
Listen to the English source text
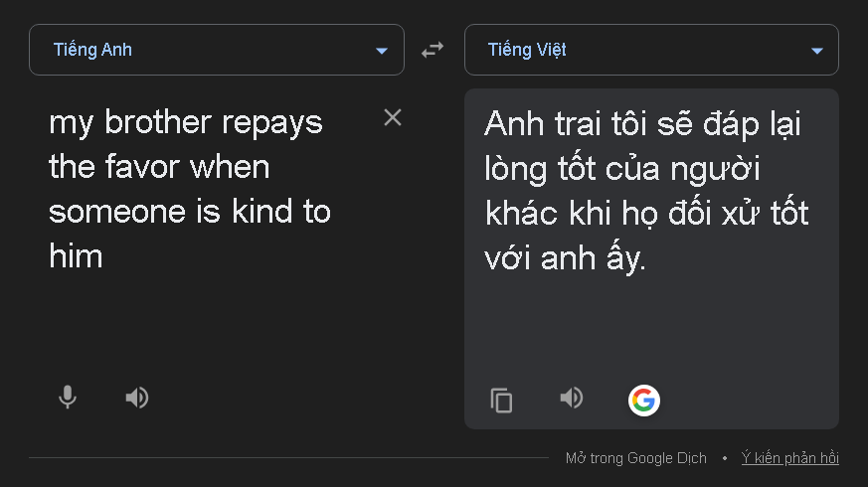[x=137, y=398]
